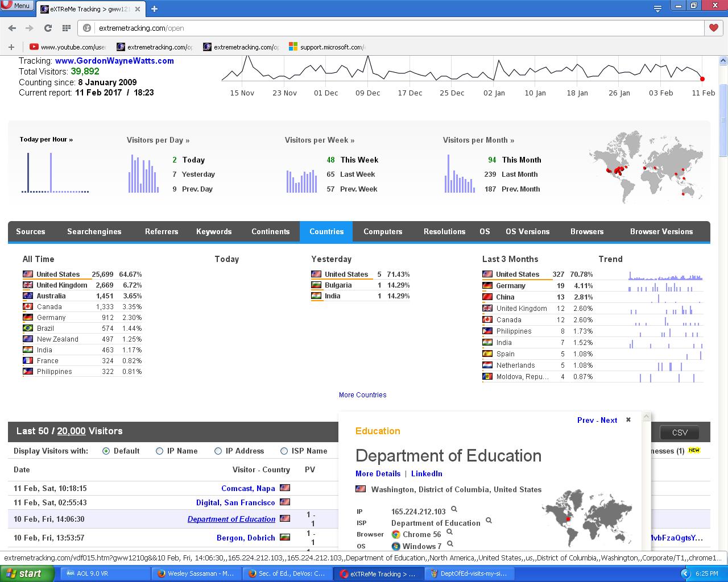Click the US flag on Comcast, Napa row
Image resolution: width=728 pixels, height=582 pixels.
click(285, 488)
